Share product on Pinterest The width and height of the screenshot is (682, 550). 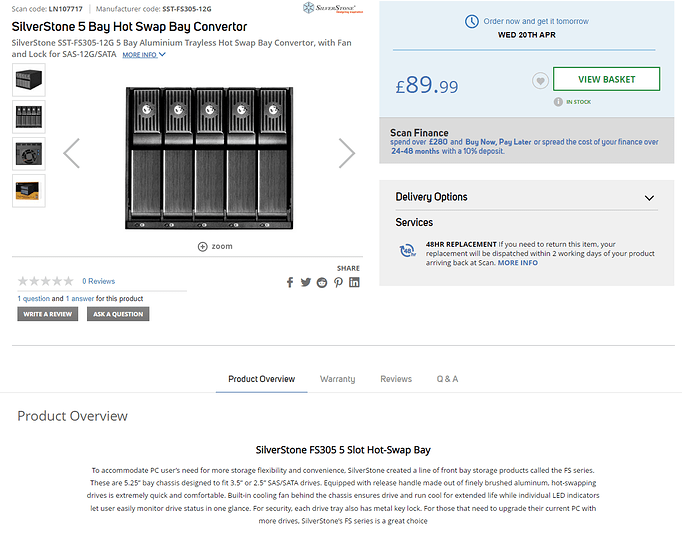(x=338, y=283)
